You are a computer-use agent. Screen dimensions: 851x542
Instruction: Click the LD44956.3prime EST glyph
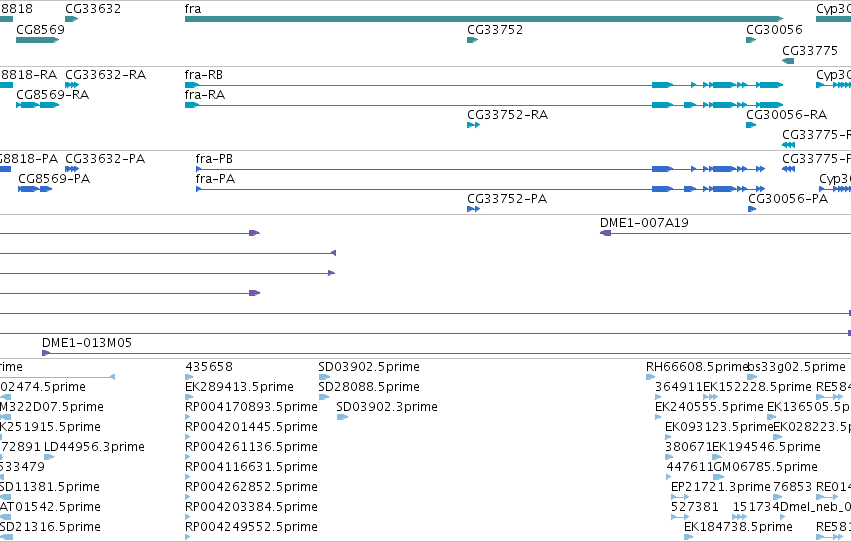pyautogui.click(x=49, y=457)
